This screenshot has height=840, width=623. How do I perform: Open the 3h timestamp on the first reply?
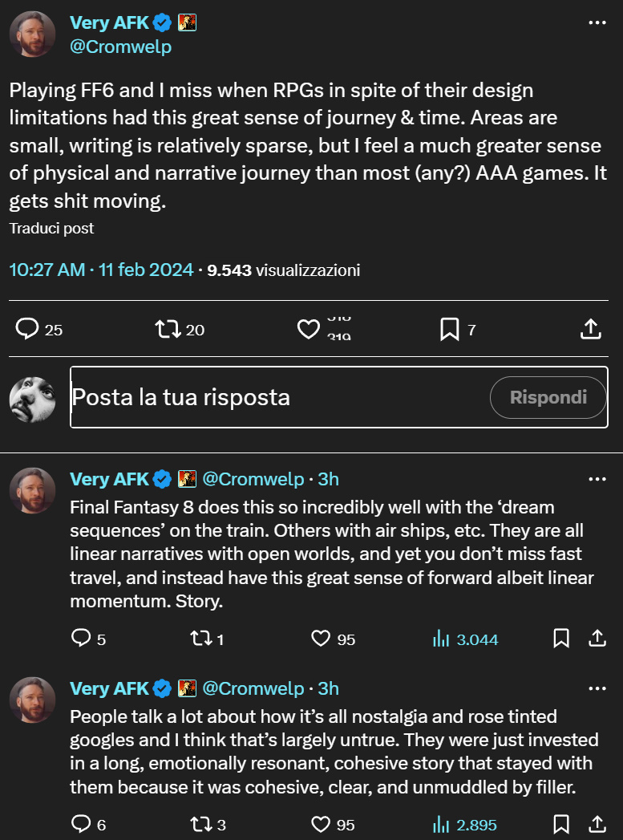coord(328,477)
